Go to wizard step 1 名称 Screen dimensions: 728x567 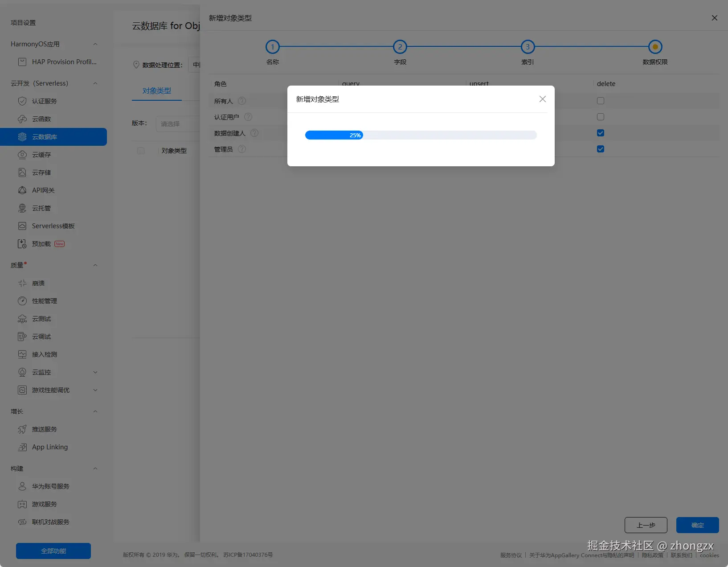[x=273, y=47]
